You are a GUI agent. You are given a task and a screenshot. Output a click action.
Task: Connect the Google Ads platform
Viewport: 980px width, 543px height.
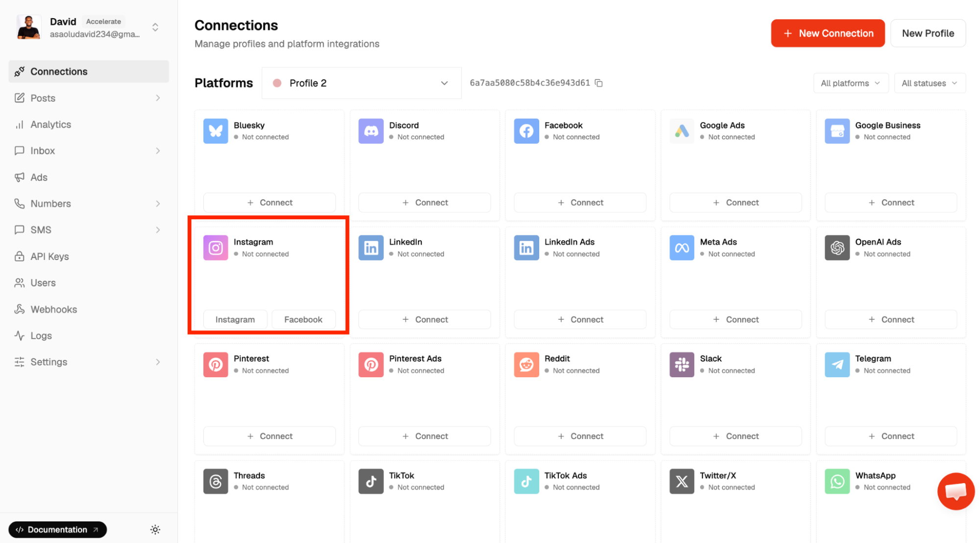[x=735, y=203]
